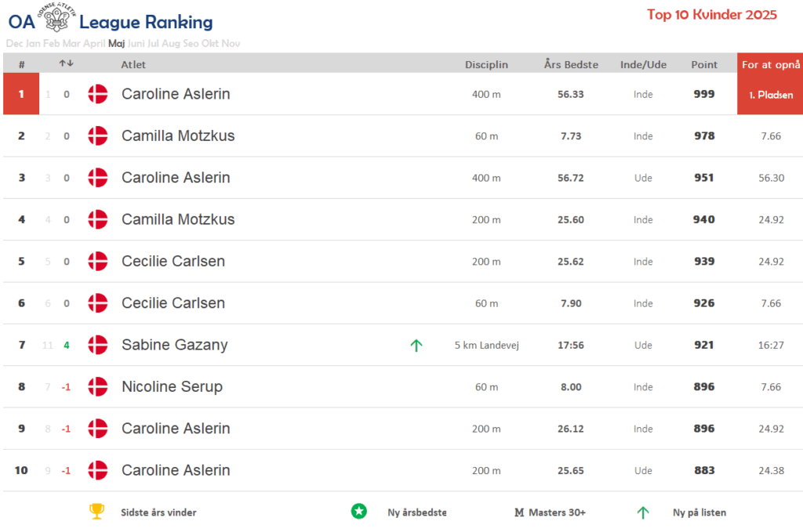Click the sort arrows column header icon
The image size is (803, 532).
pos(66,63)
